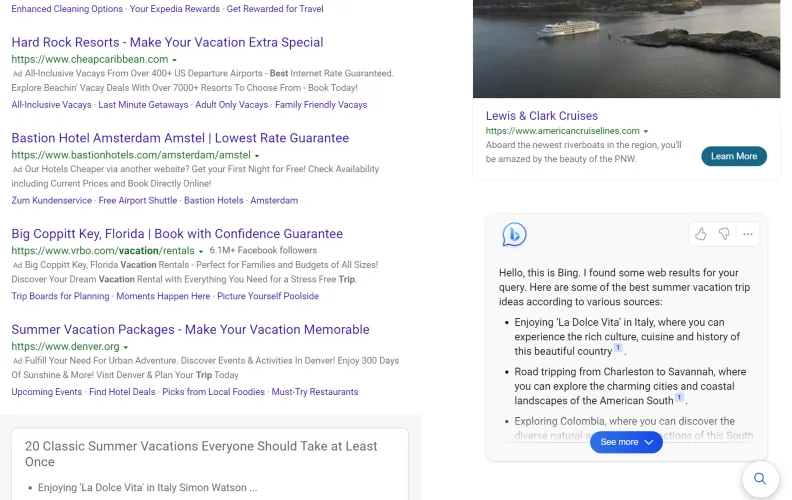Select the Last Minute Getaways sitelink
The image size is (792, 500).
click(143, 105)
